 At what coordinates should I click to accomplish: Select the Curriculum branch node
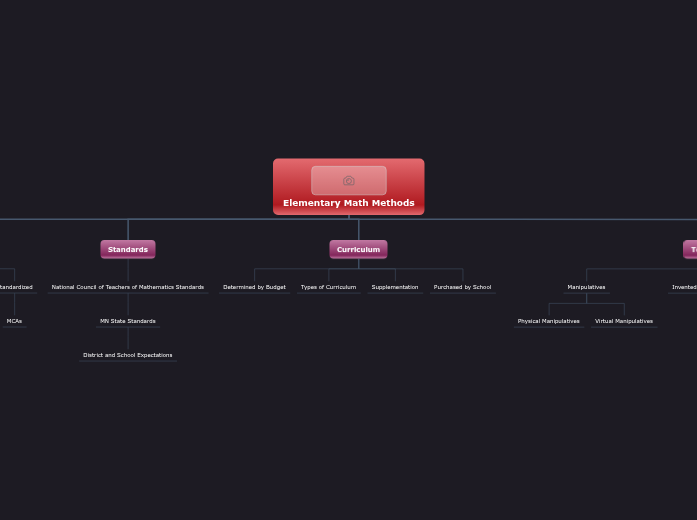(x=358, y=249)
